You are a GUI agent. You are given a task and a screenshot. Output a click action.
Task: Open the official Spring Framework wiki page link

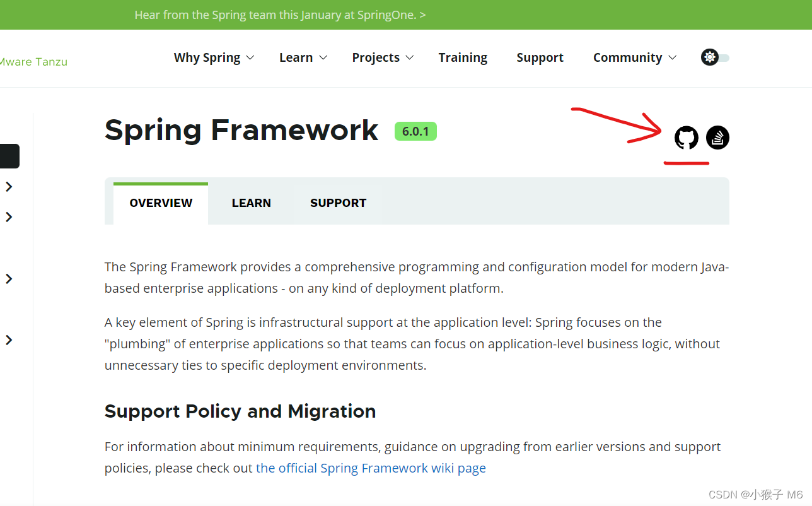click(371, 468)
